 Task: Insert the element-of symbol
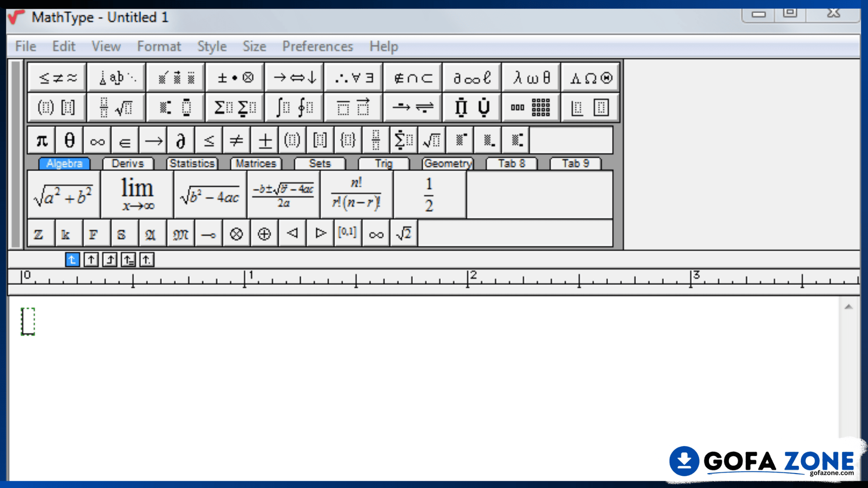coord(125,141)
